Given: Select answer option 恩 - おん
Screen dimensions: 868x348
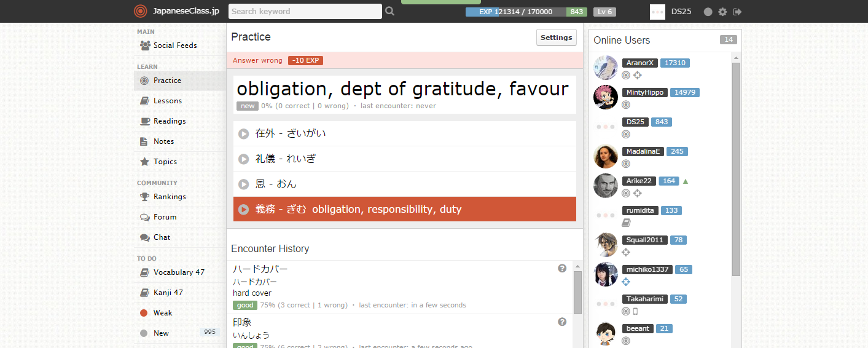Looking at the screenshot, I should 405,184.
